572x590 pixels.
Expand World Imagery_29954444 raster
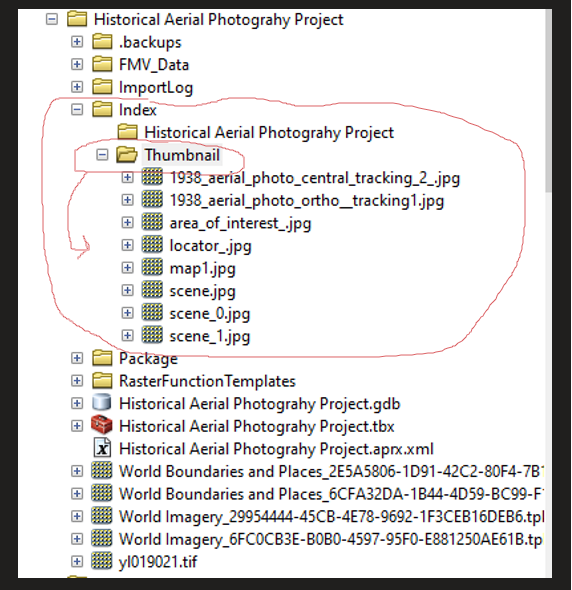pyautogui.click(x=77, y=516)
